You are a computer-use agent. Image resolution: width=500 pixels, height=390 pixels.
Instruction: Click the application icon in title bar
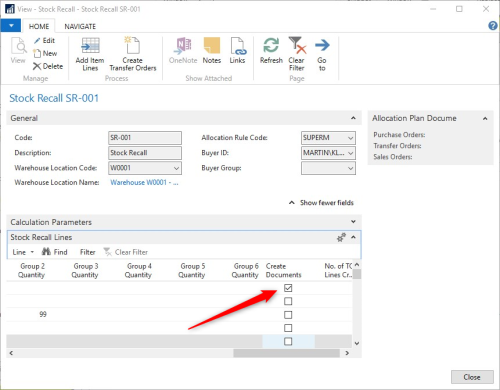click(10, 9)
